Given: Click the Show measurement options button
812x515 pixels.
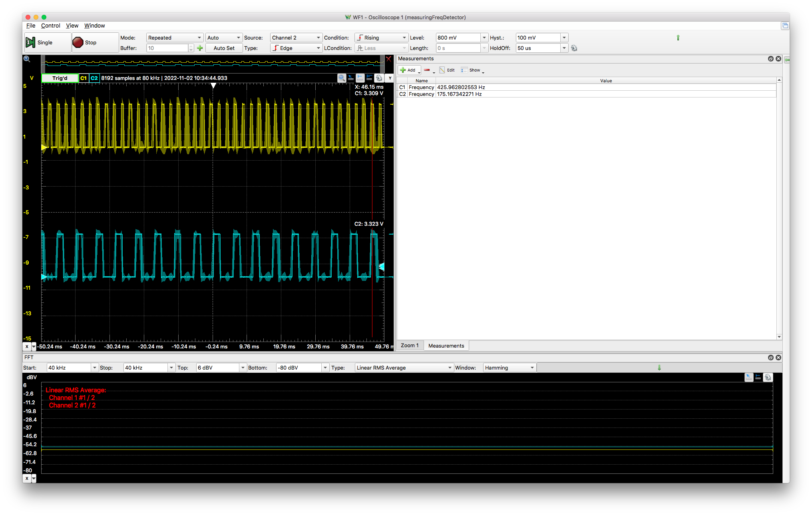Looking at the screenshot, I should [x=472, y=70].
